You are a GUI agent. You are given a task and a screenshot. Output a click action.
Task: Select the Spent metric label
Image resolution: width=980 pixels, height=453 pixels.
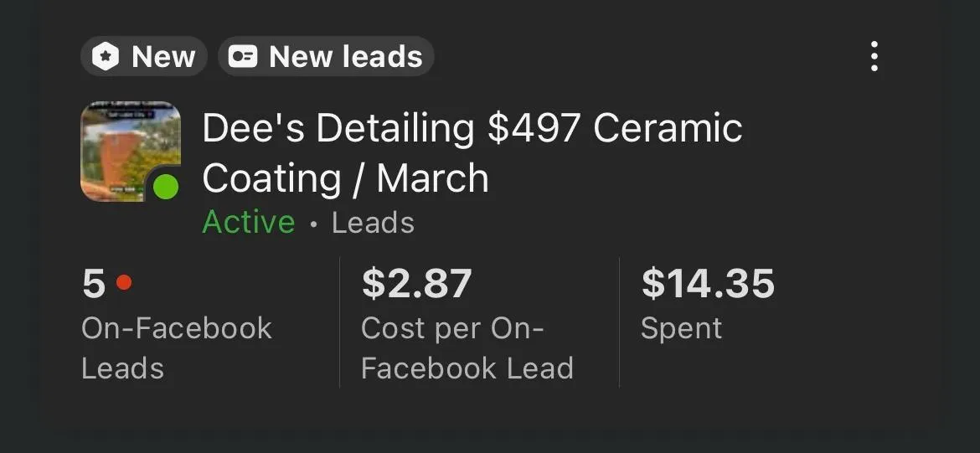click(681, 329)
